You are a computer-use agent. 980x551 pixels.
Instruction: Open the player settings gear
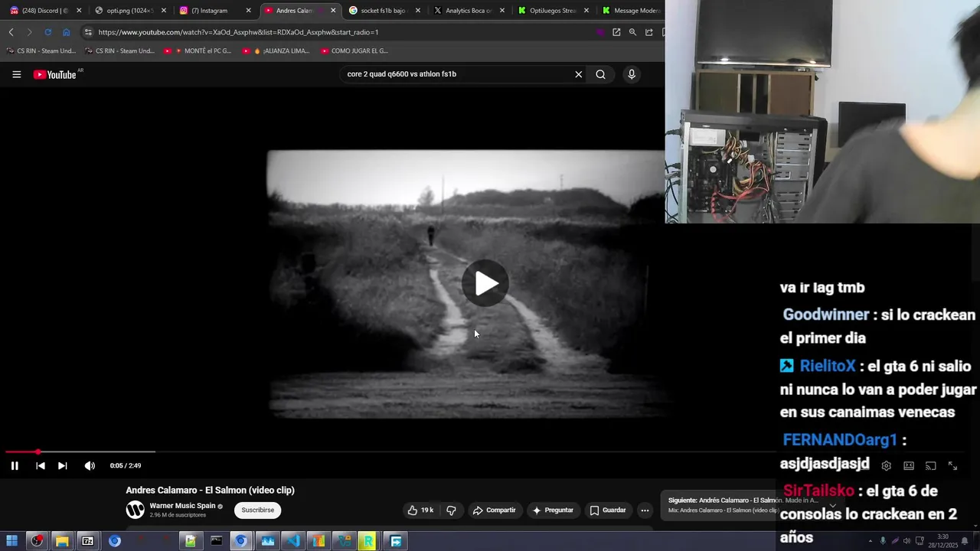pos(886,465)
